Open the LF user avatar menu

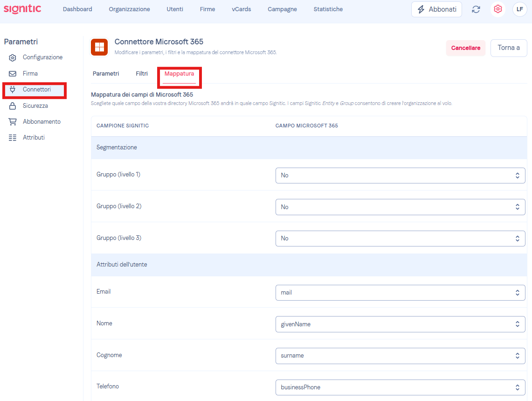(519, 9)
